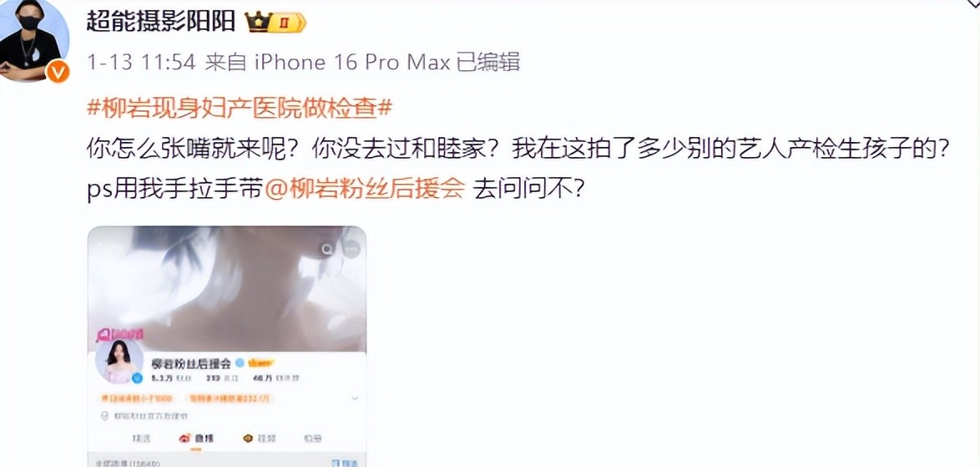The width and height of the screenshot is (980, 467).
Task: Click 柳岩粉丝后援会 avatar in embedded screenshot
Action: pyautogui.click(x=118, y=361)
